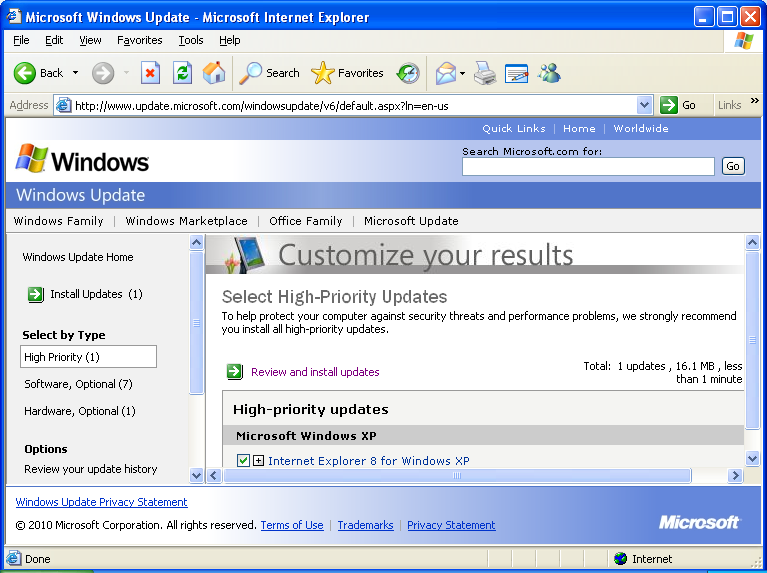Stop page loading with the red X icon
The width and height of the screenshot is (767, 573).
[x=151, y=73]
